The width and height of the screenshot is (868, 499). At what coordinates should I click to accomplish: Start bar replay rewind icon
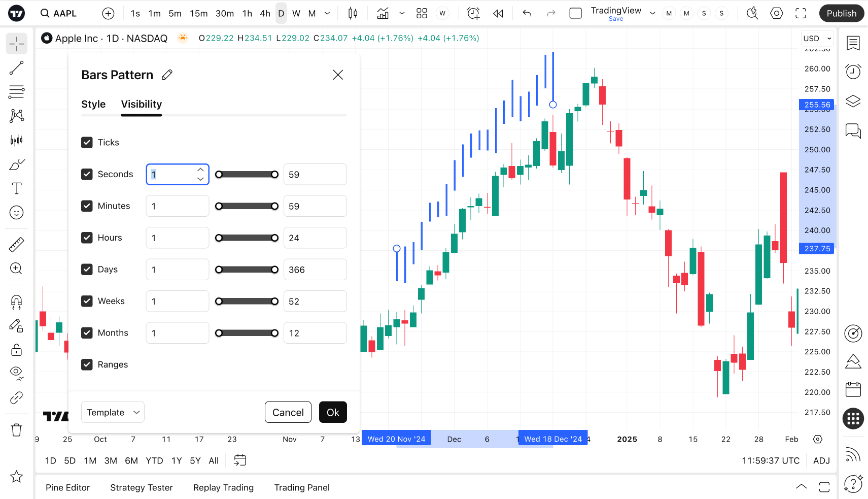click(498, 14)
